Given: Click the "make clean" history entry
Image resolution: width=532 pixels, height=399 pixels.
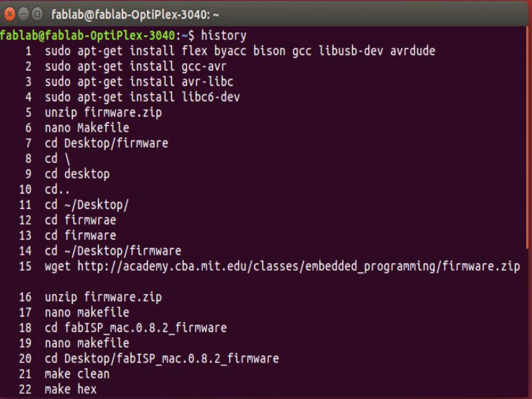Looking at the screenshot, I should coord(77,374).
